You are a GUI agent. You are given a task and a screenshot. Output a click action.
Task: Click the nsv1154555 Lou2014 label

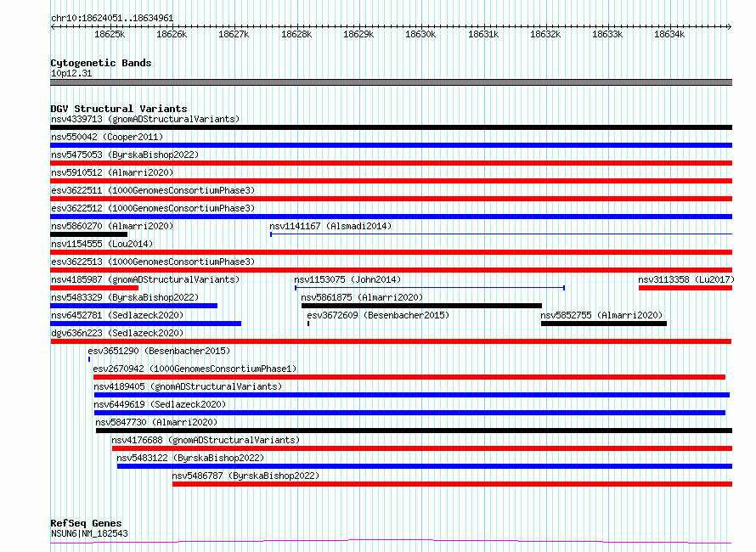[102, 244]
